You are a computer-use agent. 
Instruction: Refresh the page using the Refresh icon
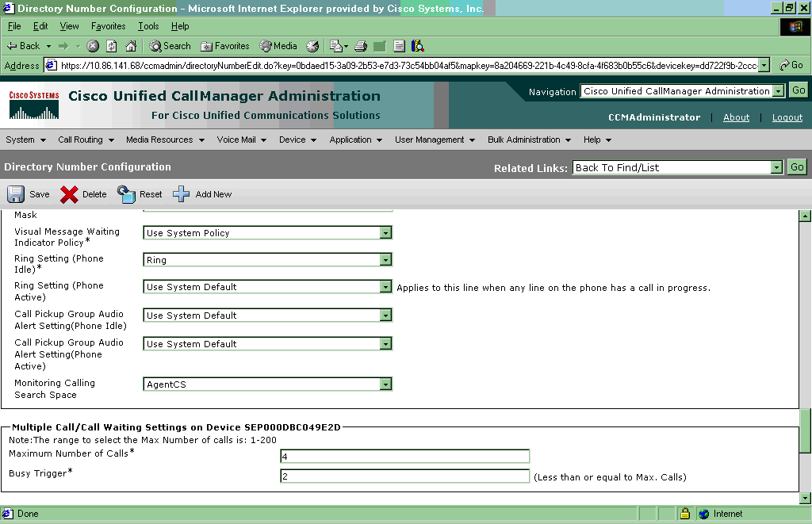click(111, 46)
